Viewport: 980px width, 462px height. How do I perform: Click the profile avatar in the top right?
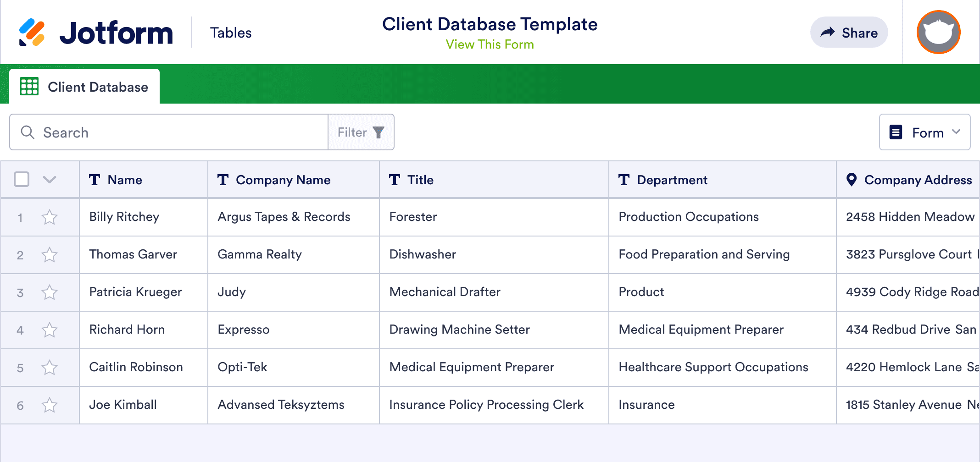click(938, 32)
